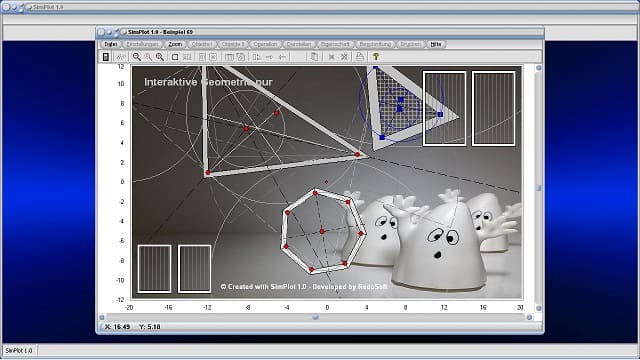Click the red center point of the heptagon
The width and height of the screenshot is (640, 360).
pyautogui.click(x=322, y=231)
